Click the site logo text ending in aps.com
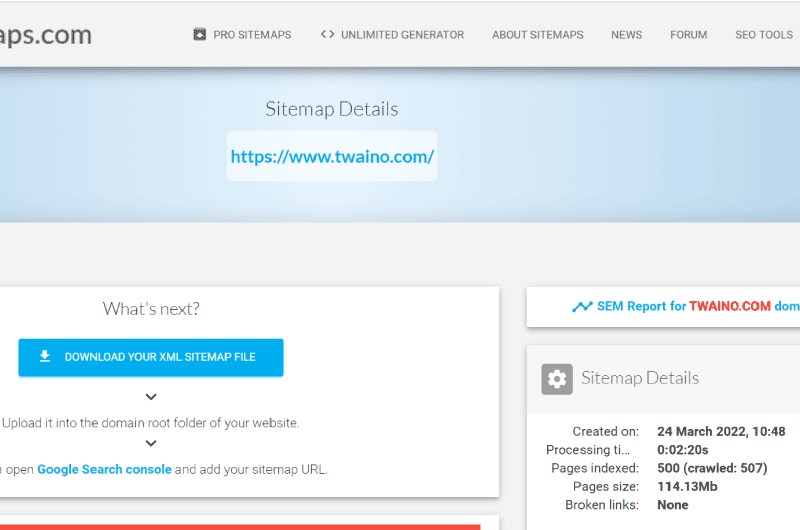 tap(45, 36)
